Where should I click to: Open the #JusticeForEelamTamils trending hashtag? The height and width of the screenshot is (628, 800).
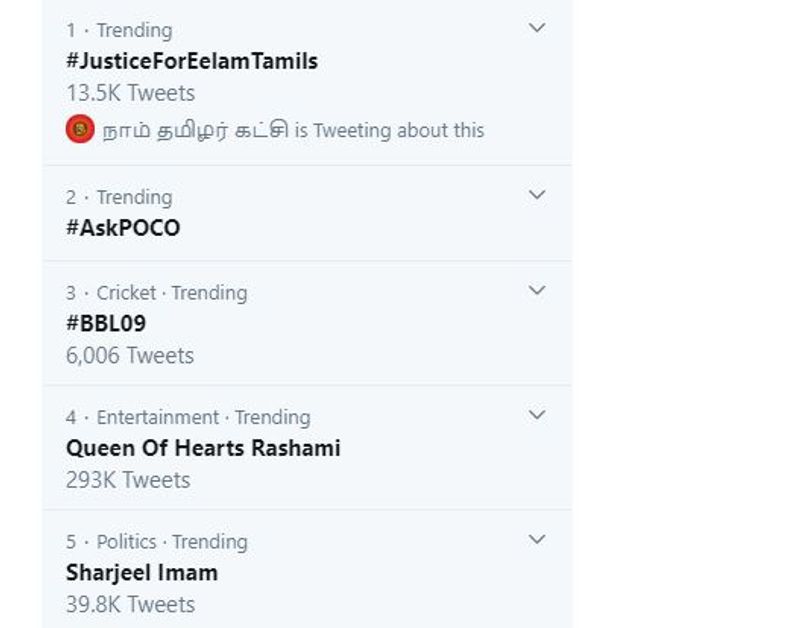[x=191, y=61]
